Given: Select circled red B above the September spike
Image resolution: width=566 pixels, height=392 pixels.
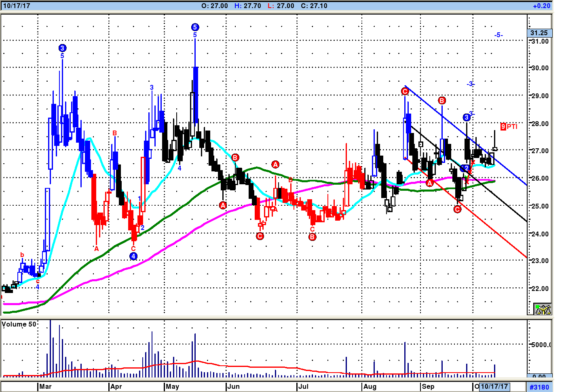Looking at the screenshot, I should pyautogui.click(x=442, y=100).
